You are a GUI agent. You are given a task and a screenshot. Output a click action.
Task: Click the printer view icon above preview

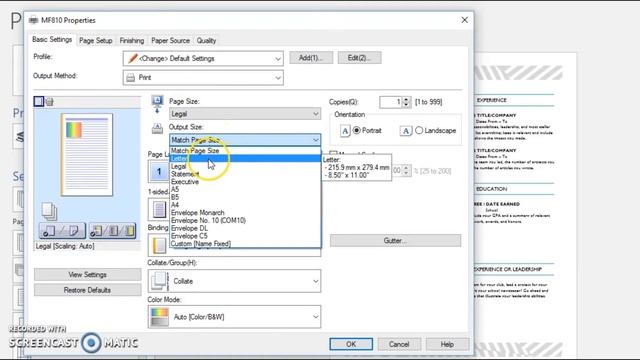(49, 102)
